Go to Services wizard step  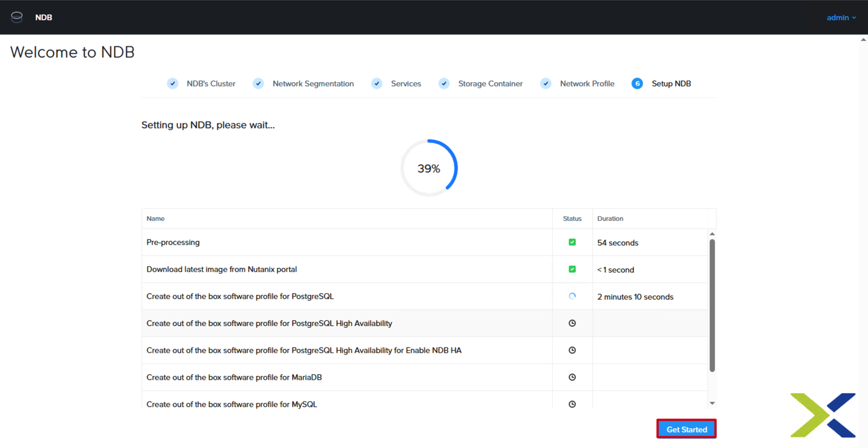[x=406, y=84]
